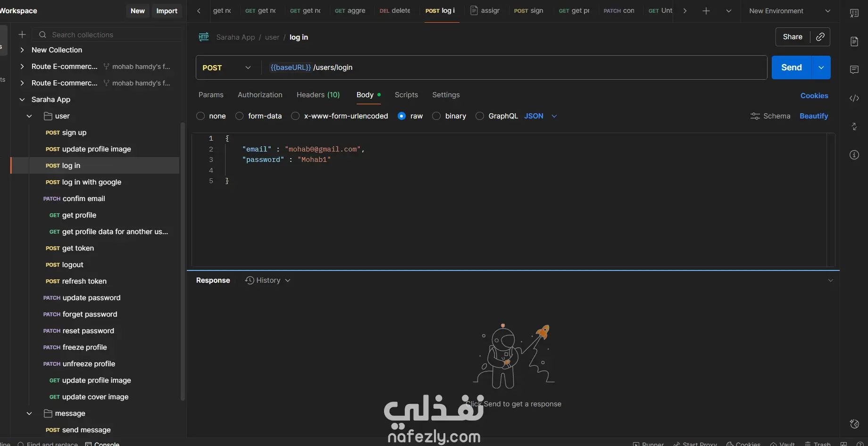Click the History clock icon

tap(250, 280)
